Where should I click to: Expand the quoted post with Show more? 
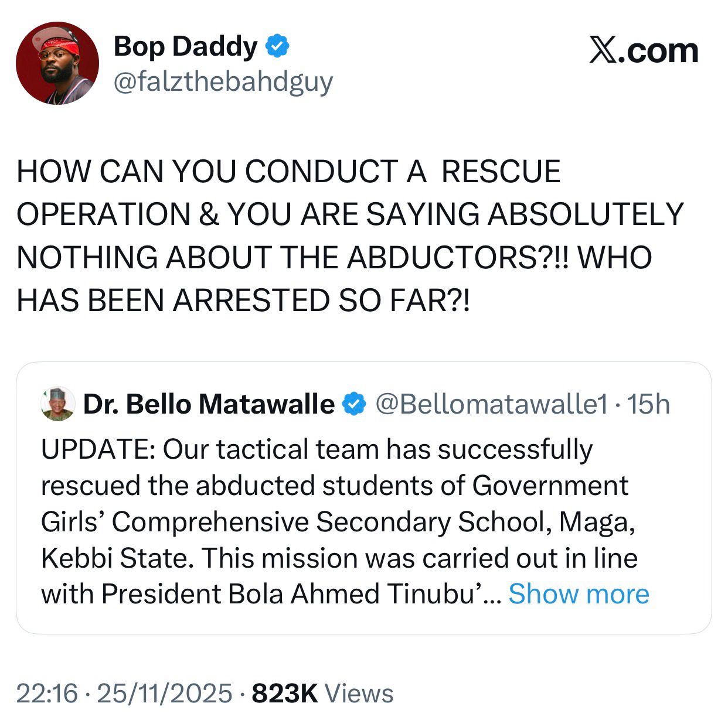[x=579, y=594]
